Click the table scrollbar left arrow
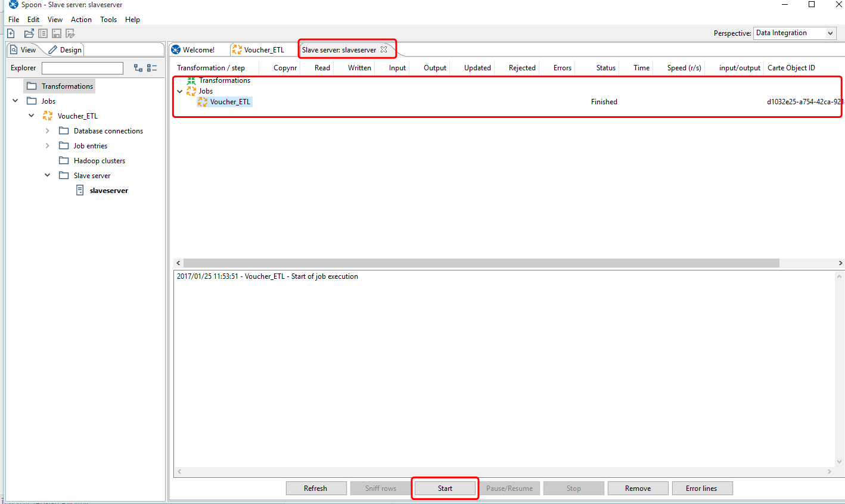This screenshot has width=845, height=504. point(178,263)
